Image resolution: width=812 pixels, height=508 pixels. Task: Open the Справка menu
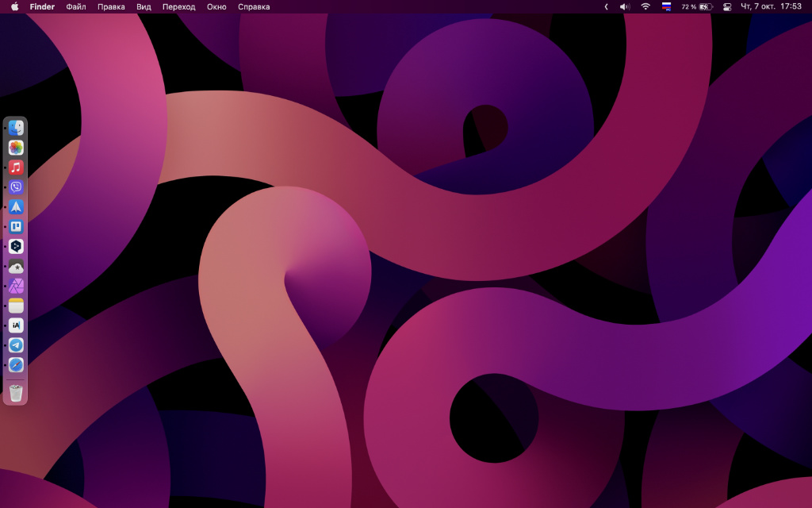tap(254, 6)
